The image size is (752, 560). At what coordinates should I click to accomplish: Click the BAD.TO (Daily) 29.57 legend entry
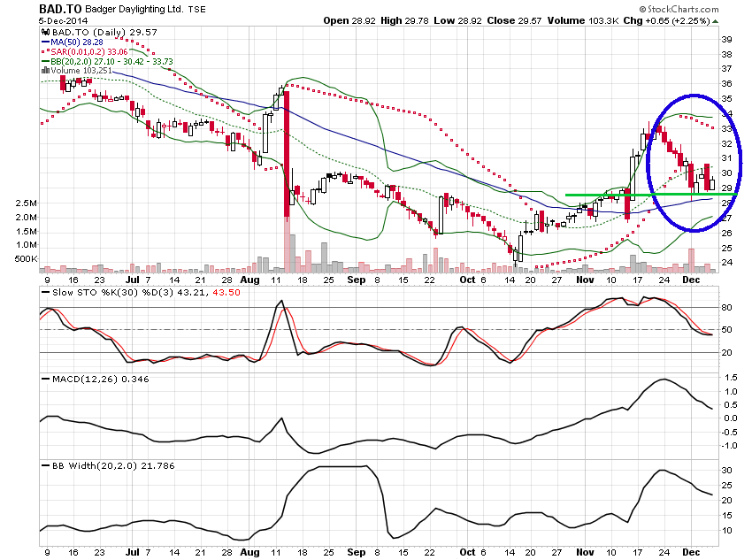coord(104,32)
